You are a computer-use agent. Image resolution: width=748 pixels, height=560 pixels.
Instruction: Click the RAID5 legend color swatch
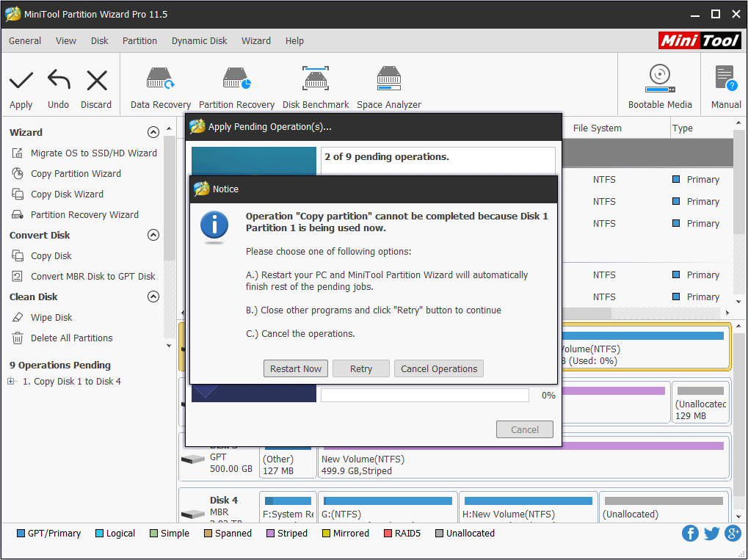pos(388,534)
